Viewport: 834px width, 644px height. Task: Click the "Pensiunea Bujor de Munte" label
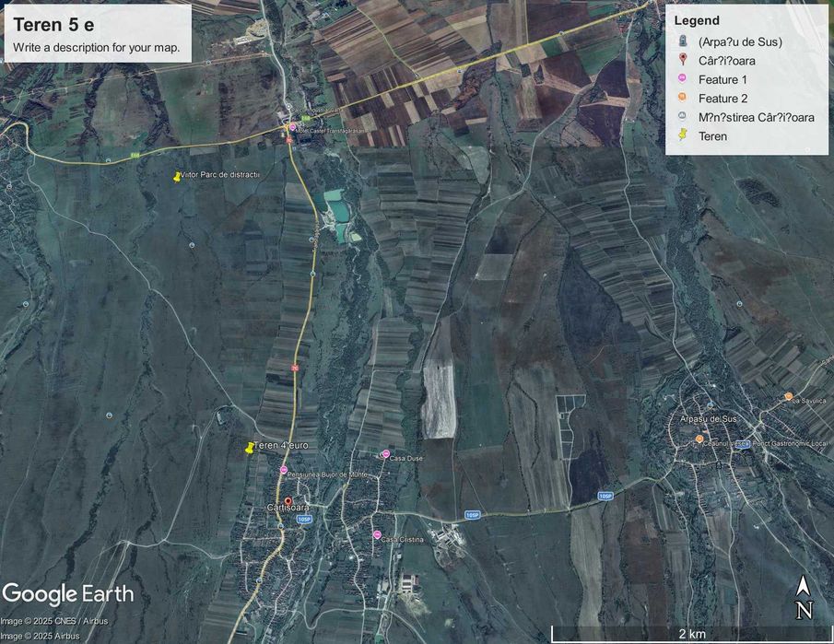pos(327,474)
